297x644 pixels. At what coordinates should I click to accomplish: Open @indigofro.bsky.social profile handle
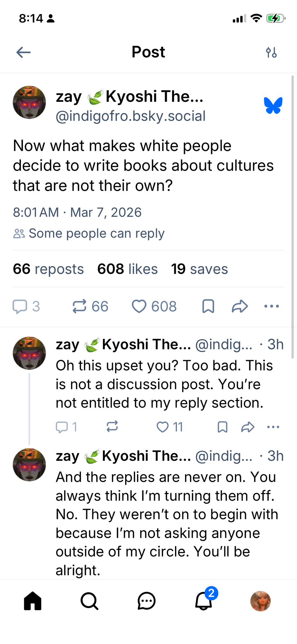click(131, 116)
